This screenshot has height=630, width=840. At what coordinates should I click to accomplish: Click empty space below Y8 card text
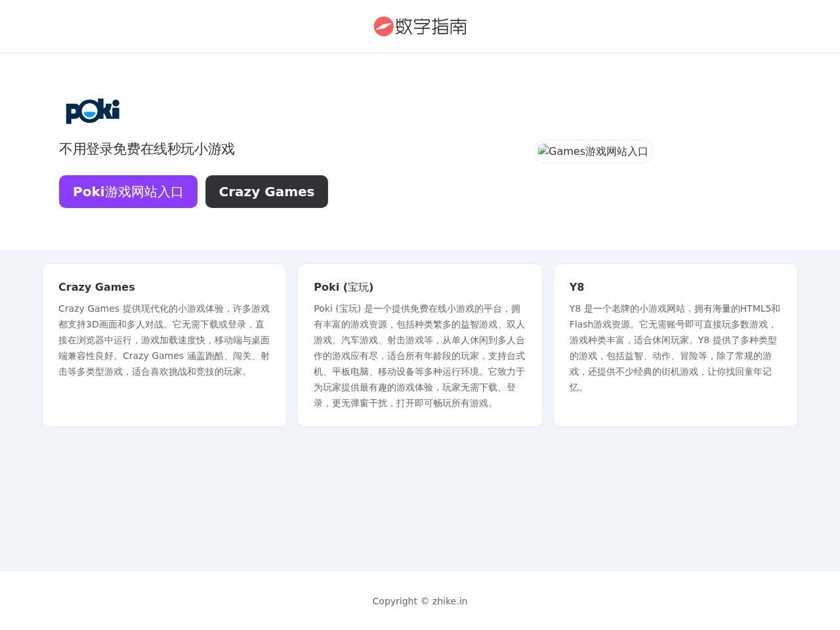(675, 410)
